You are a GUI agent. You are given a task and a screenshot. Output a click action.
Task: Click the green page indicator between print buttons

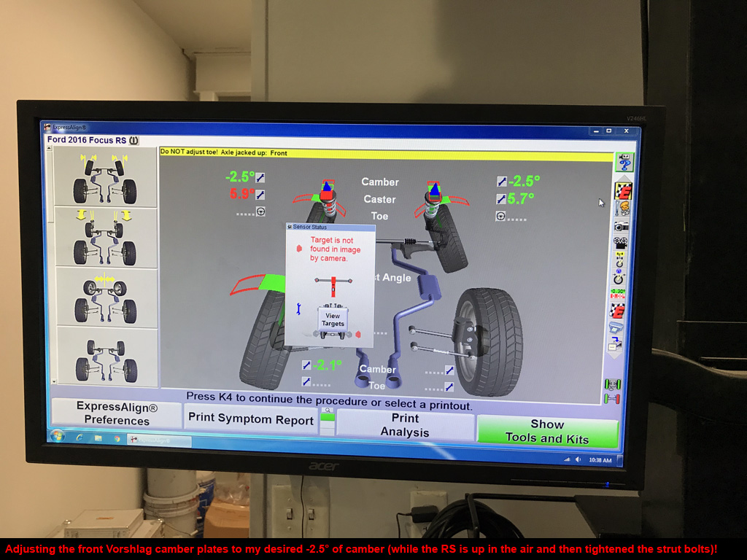328,418
